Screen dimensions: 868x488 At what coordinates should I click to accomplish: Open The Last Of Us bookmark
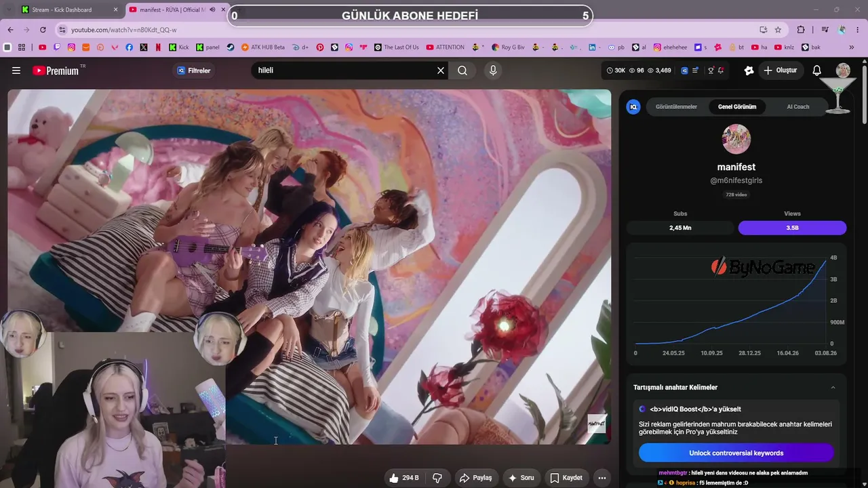(x=397, y=47)
